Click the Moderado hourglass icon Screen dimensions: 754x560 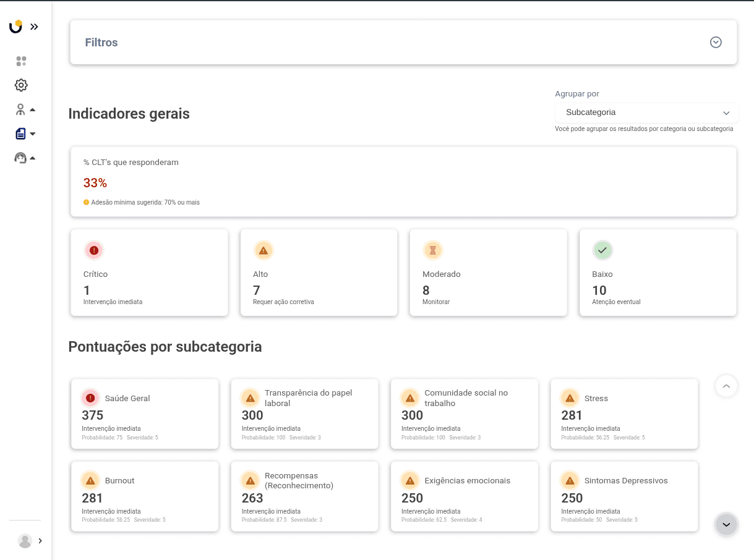click(x=433, y=250)
